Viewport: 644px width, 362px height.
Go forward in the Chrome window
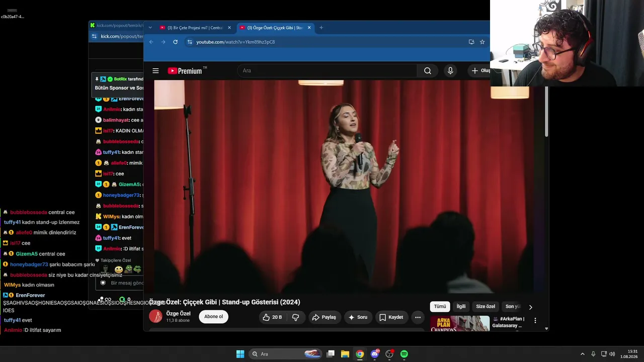tap(163, 42)
